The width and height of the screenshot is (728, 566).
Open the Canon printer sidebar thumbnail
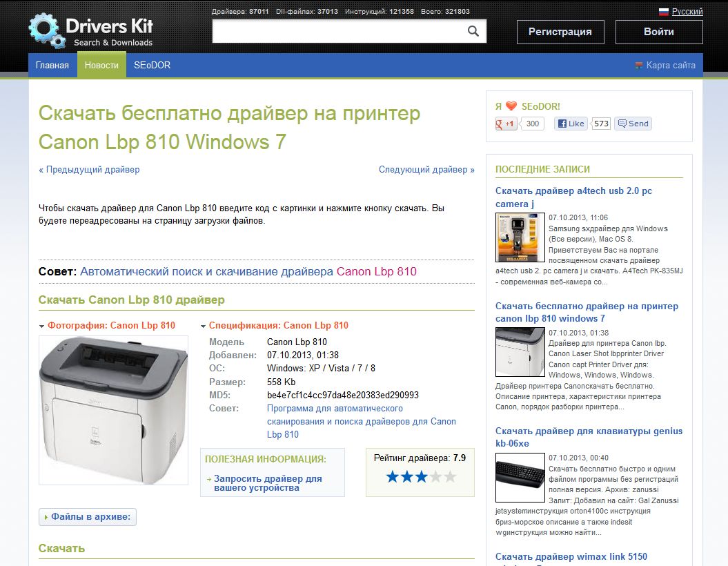pos(520,351)
